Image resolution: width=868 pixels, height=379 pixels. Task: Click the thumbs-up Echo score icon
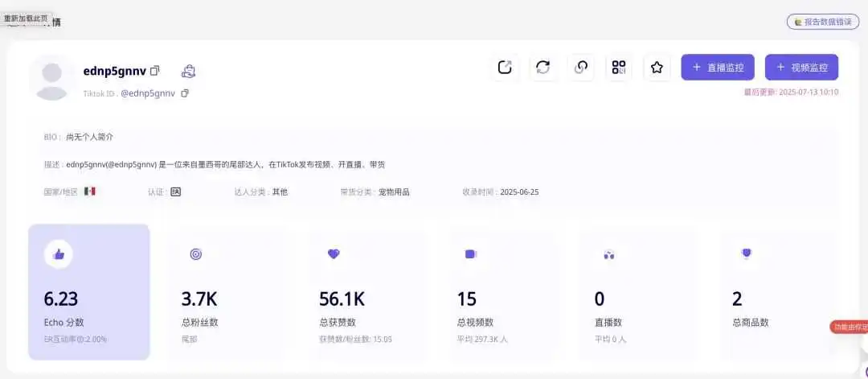[x=58, y=254]
